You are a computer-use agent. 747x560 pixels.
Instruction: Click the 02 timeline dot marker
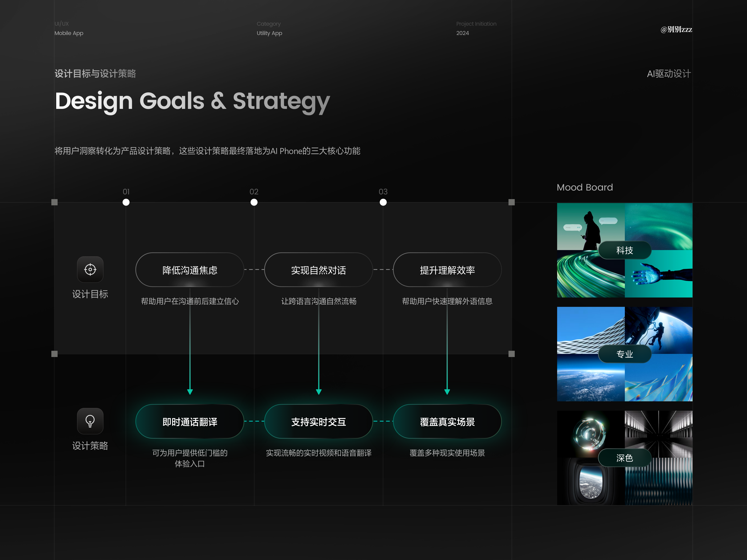pyautogui.click(x=254, y=202)
